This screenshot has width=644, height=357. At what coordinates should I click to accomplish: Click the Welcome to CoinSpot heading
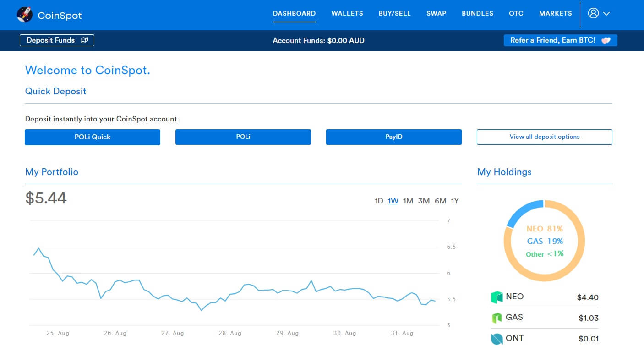[x=87, y=70]
